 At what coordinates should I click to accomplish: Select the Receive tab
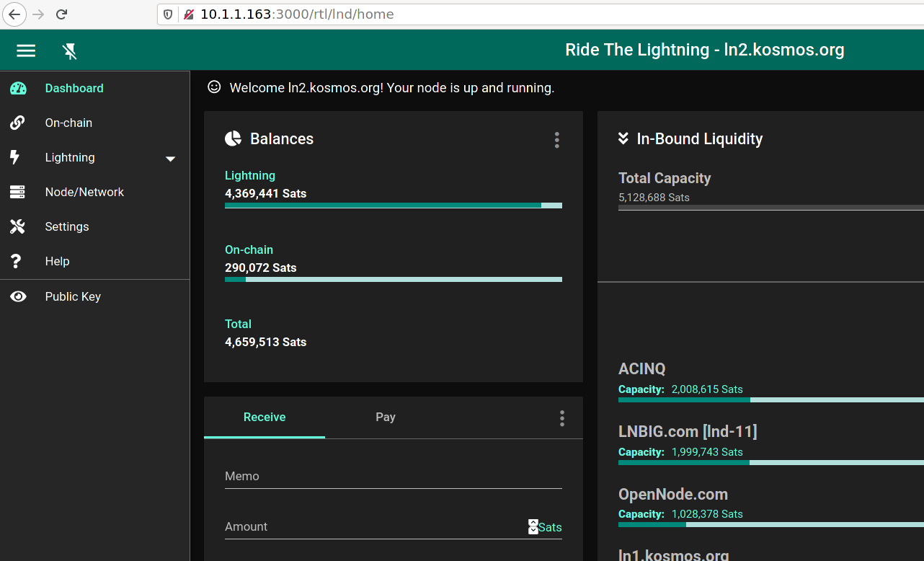tap(265, 417)
